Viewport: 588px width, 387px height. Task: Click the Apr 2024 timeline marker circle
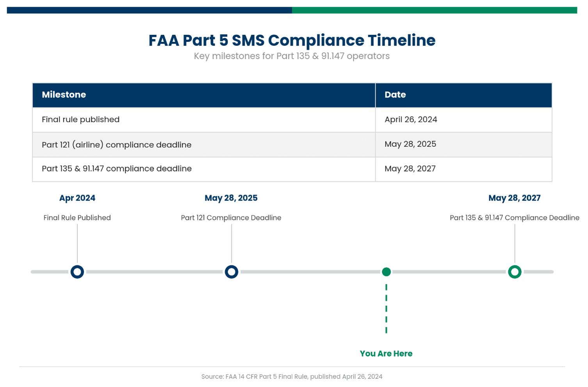77,272
